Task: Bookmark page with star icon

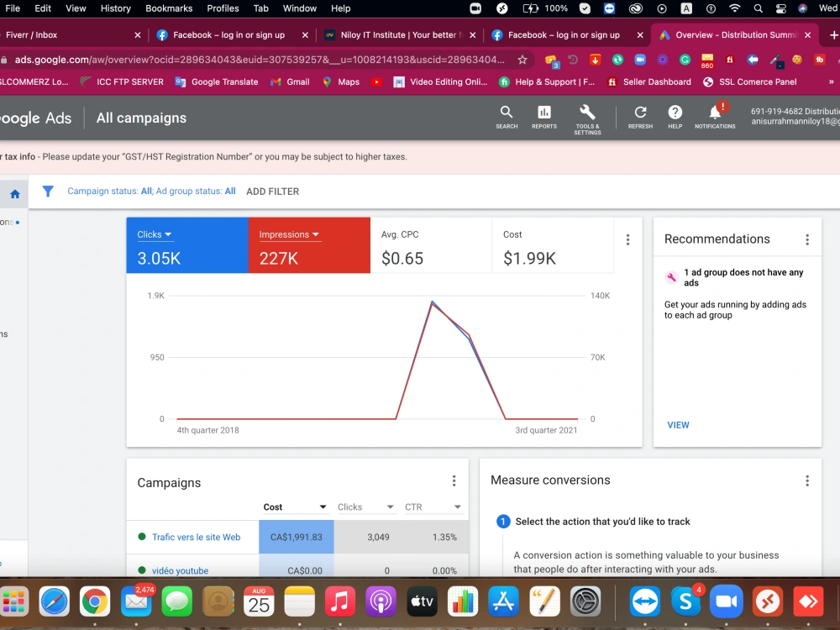Action: [x=522, y=60]
